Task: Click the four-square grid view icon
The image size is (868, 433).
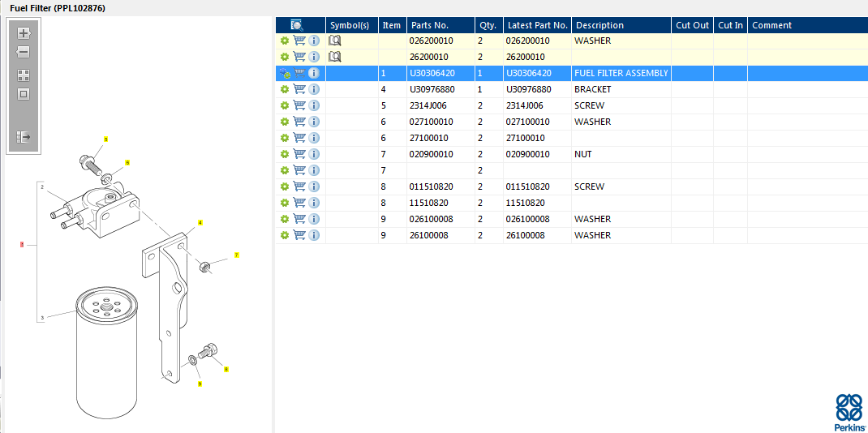Action: coord(24,75)
